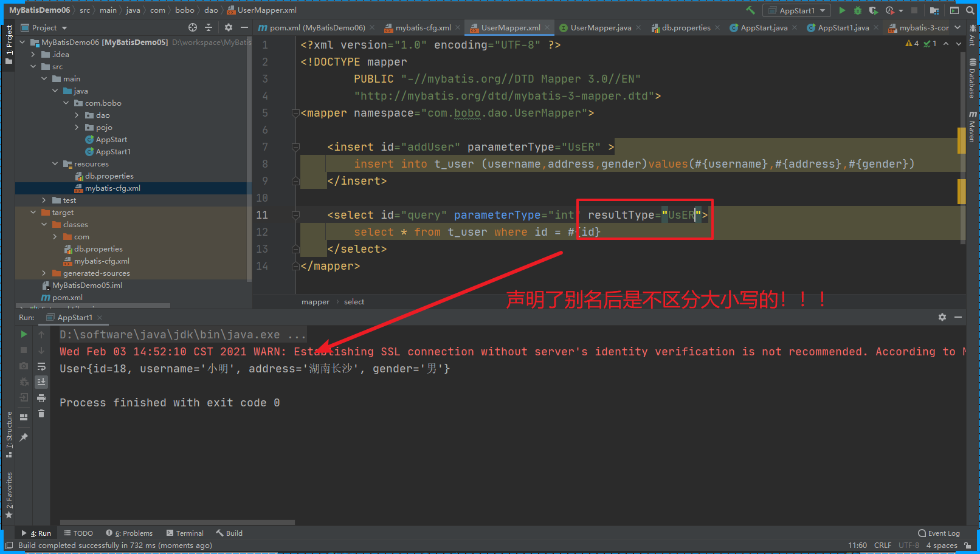The image size is (980, 554).
Task: Close the UserMapper.xml tab
Action: coord(547,27)
